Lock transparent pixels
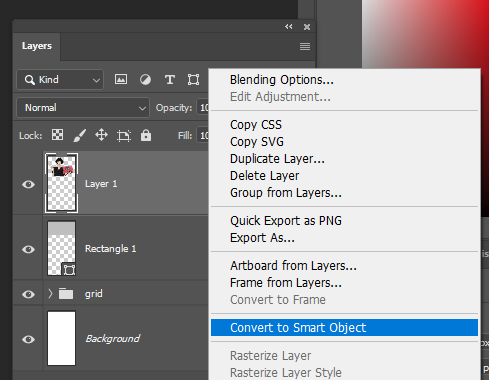Screen dimensions: 489x380 57,135
